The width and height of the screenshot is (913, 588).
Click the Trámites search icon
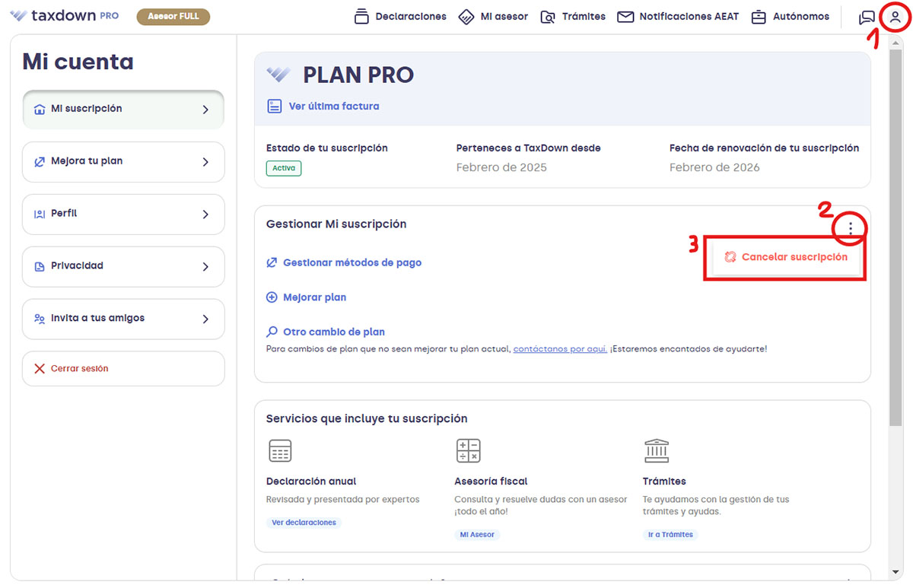(x=548, y=17)
